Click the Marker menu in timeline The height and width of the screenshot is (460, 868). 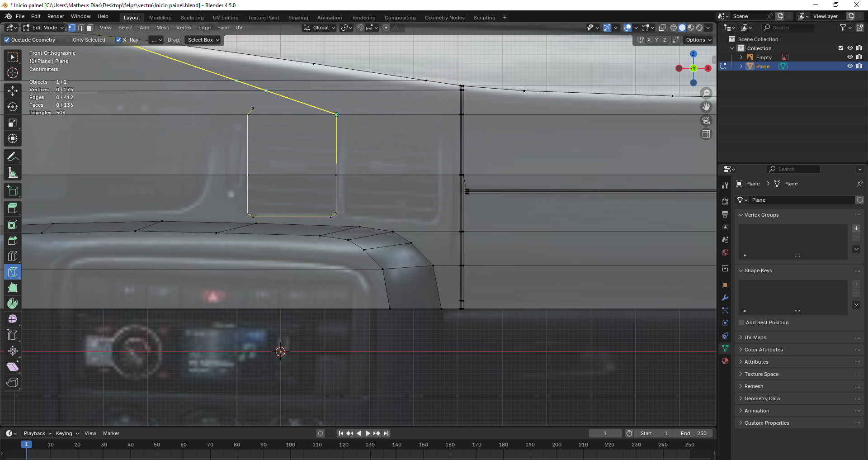[x=111, y=433]
